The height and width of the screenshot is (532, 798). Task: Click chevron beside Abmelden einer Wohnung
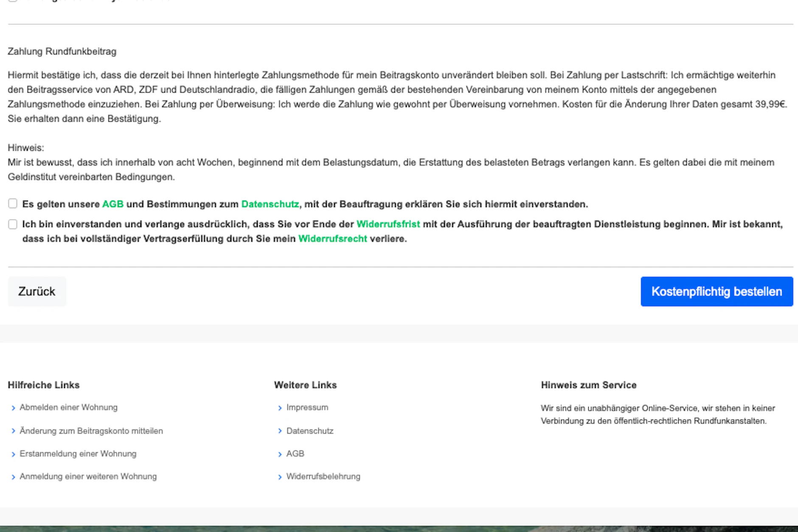[x=13, y=408]
